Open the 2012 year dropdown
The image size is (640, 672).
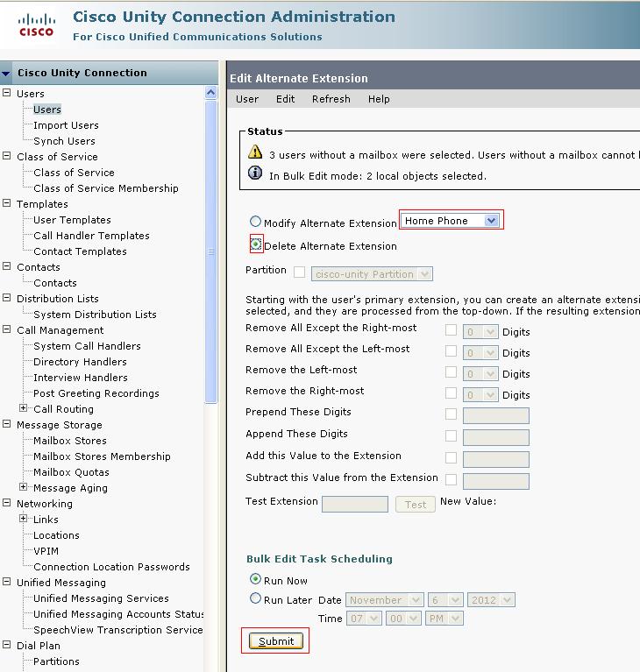point(491,600)
